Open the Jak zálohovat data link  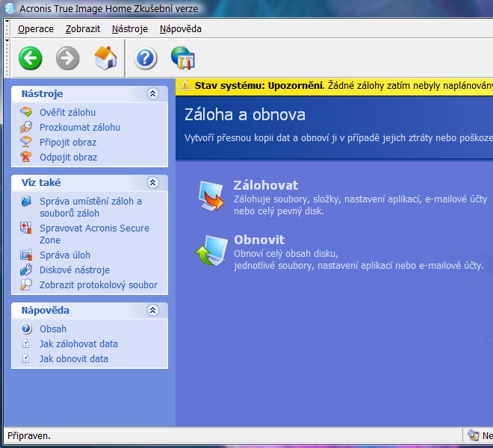point(78,344)
